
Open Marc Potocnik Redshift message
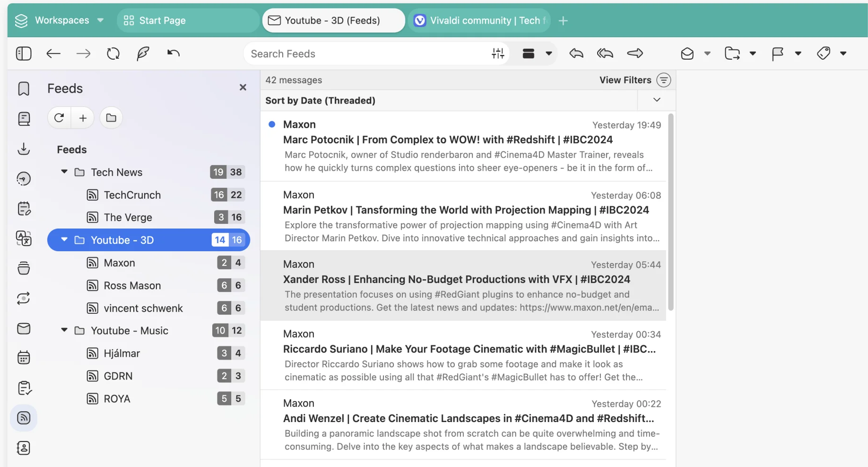pyautogui.click(x=463, y=146)
